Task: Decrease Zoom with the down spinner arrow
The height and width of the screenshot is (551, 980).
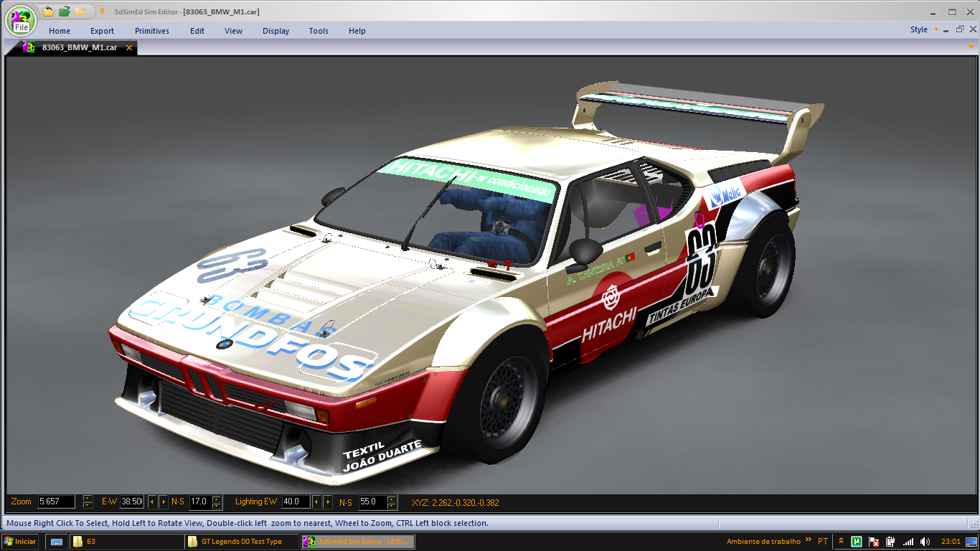Action: 88,506
